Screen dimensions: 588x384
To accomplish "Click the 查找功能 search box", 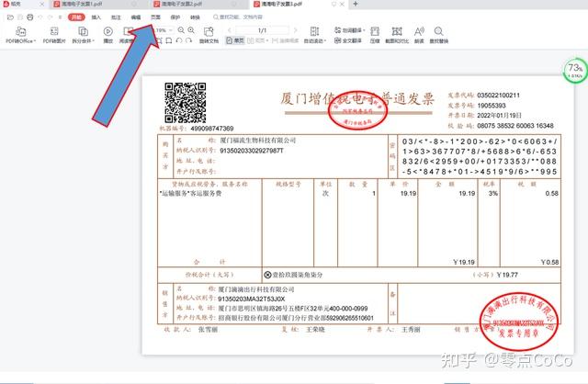I will click(x=238, y=17).
